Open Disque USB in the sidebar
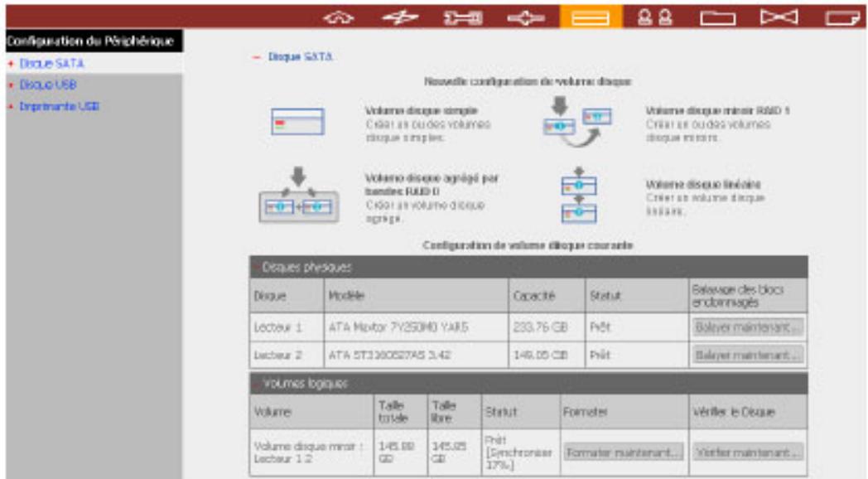This screenshot has height=479, width=868. 48,85
